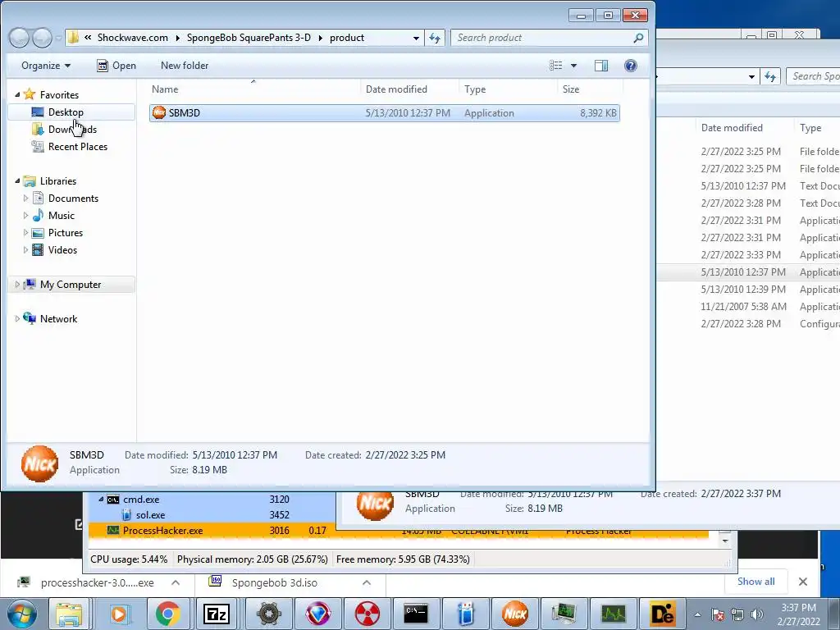Create a New folder
This screenshot has width=840, height=630.
(x=185, y=66)
